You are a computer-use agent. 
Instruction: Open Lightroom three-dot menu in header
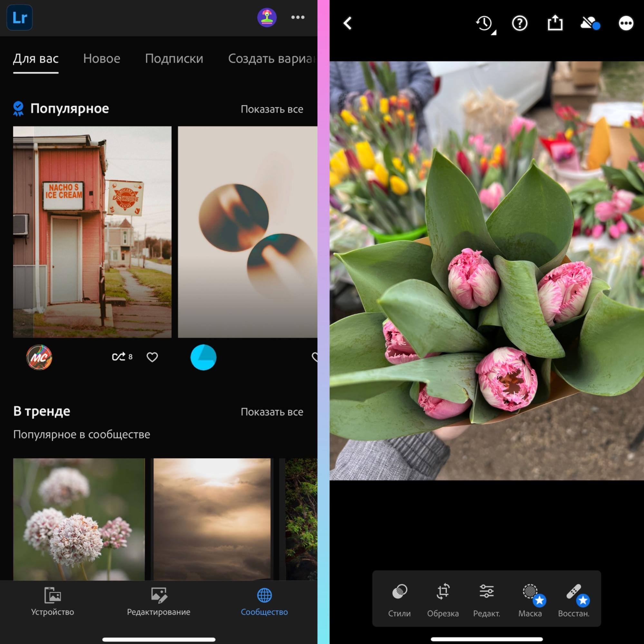[x=298, y=17]
